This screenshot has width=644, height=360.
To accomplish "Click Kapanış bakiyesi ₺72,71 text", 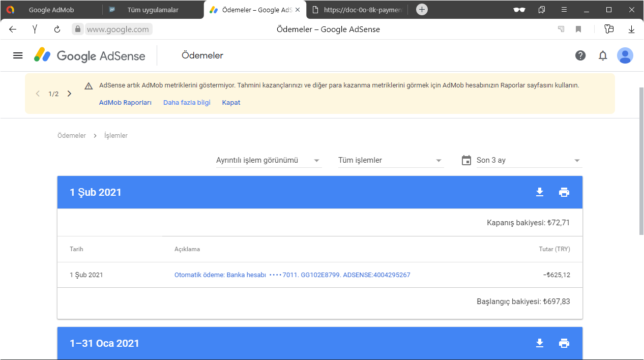I will pyautogui.click(x=529, y=223).
